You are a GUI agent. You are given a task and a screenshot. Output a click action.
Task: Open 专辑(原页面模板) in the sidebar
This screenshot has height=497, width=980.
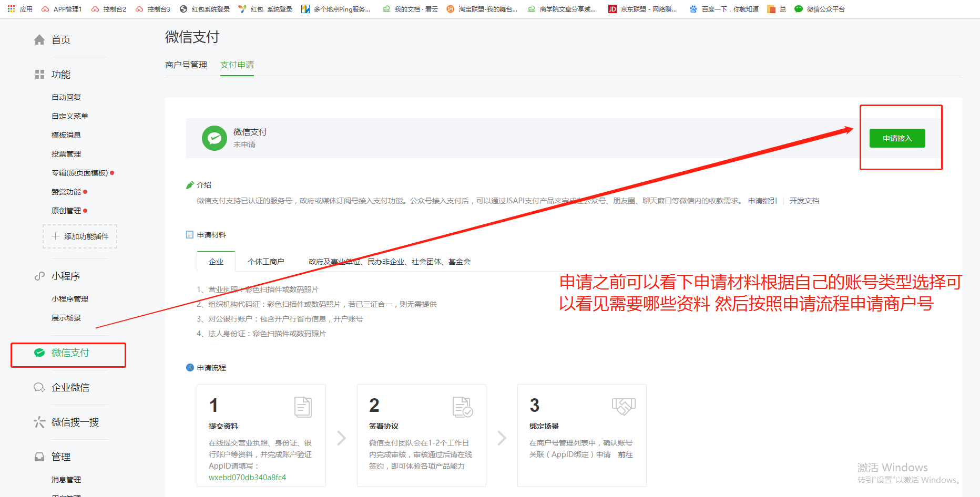(80, 173)
